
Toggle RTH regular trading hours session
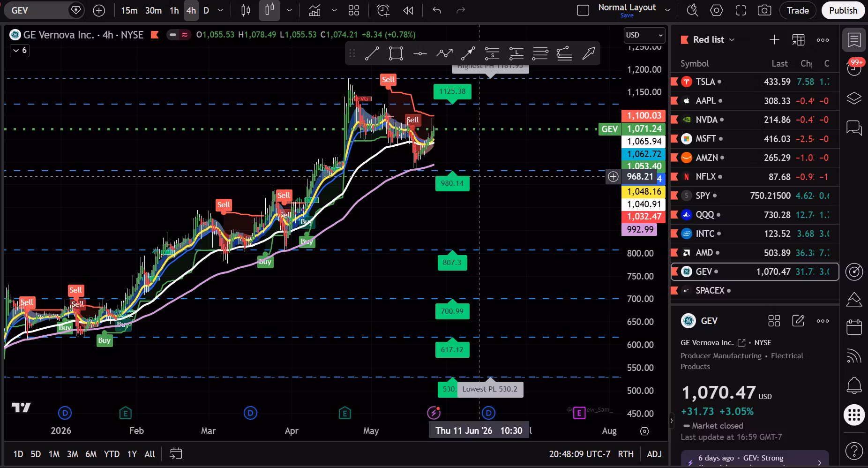pyautogui.click(x=626, y=454)
